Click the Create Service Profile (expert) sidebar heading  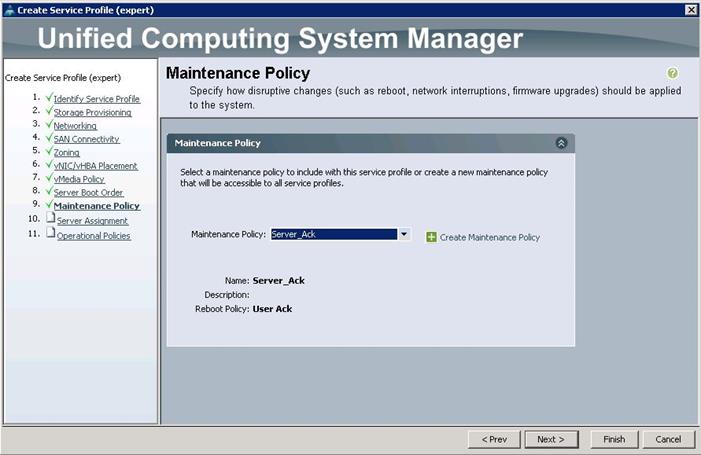(x=63, y=78)
